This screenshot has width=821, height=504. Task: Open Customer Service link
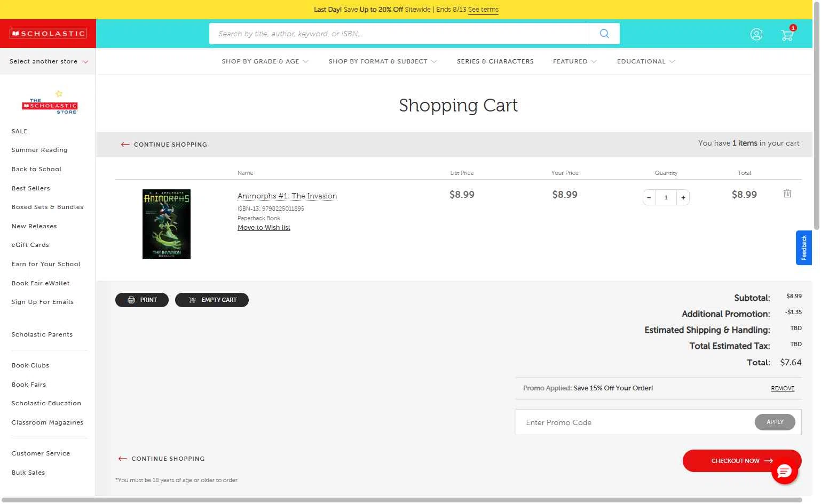click(41, 454)
